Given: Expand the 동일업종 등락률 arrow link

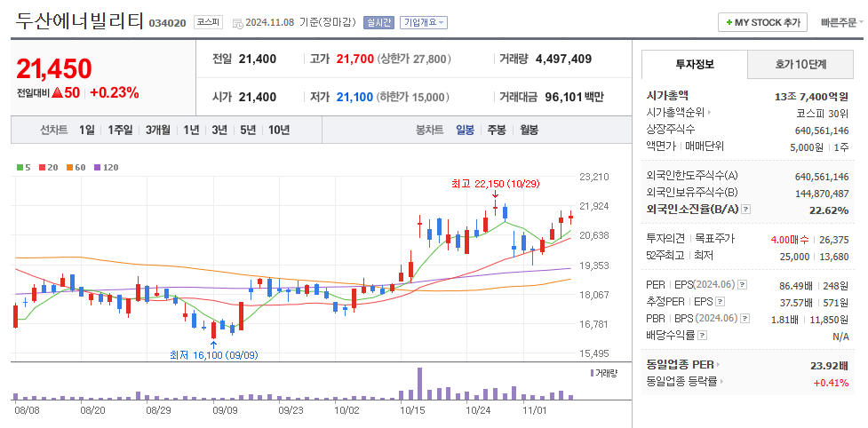Looking at the screenshot, I should click(x=722, y=381).
